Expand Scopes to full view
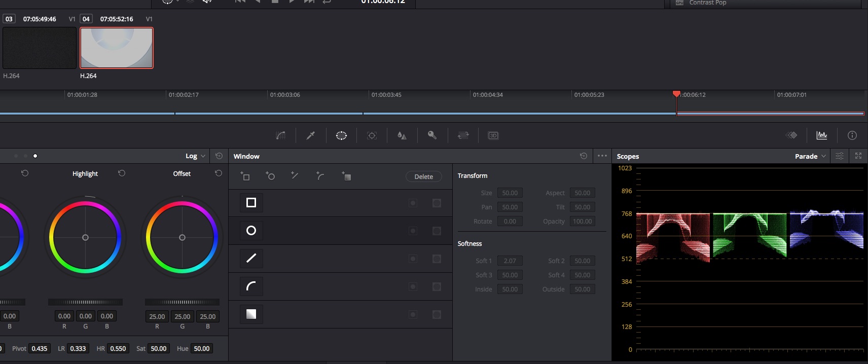The height and width of the screenshot is (364, 868). tap(858, 156)
